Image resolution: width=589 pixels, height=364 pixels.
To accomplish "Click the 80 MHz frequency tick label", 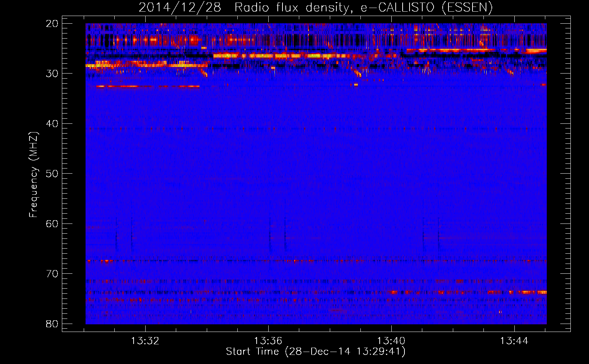I will point(52,324).
